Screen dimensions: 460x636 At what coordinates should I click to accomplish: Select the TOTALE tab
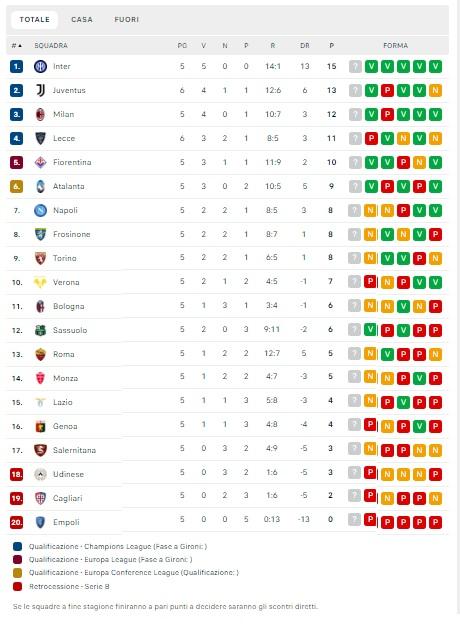pyautogui.click(x=34, y=19)
